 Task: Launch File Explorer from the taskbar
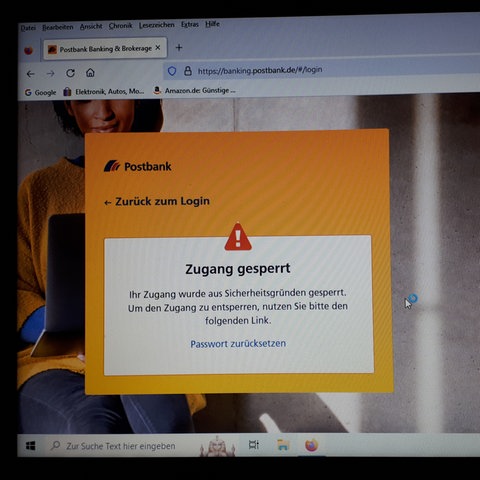[283, 445]
